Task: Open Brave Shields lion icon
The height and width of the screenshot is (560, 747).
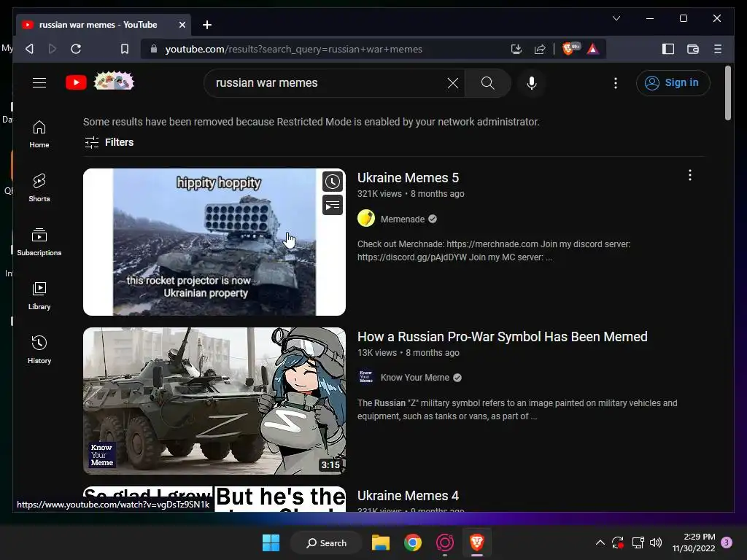Action: coord(570,49)
